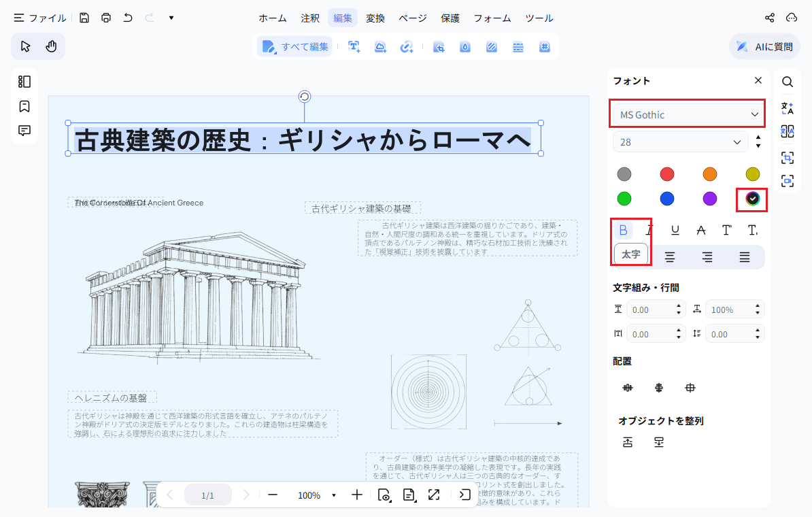Click the save document icon
The width and height of the screenshot is (812, 517).
coord(84,18)
